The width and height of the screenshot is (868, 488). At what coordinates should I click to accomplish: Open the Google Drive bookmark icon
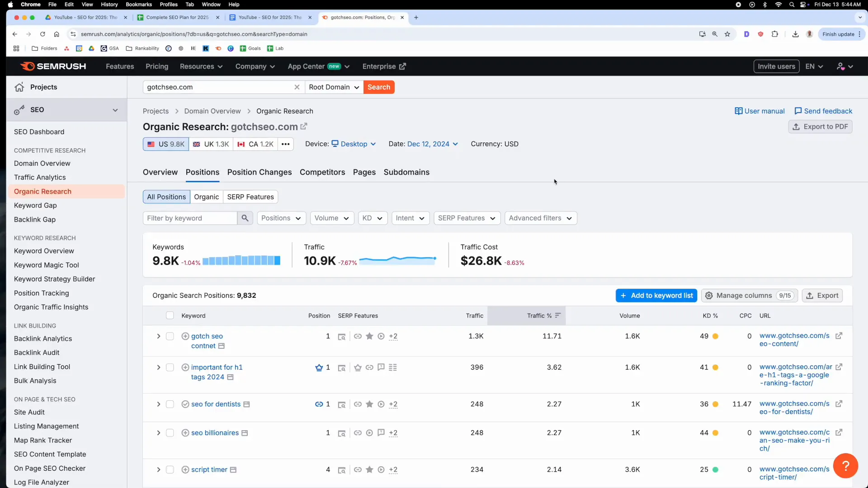(92, 48)
